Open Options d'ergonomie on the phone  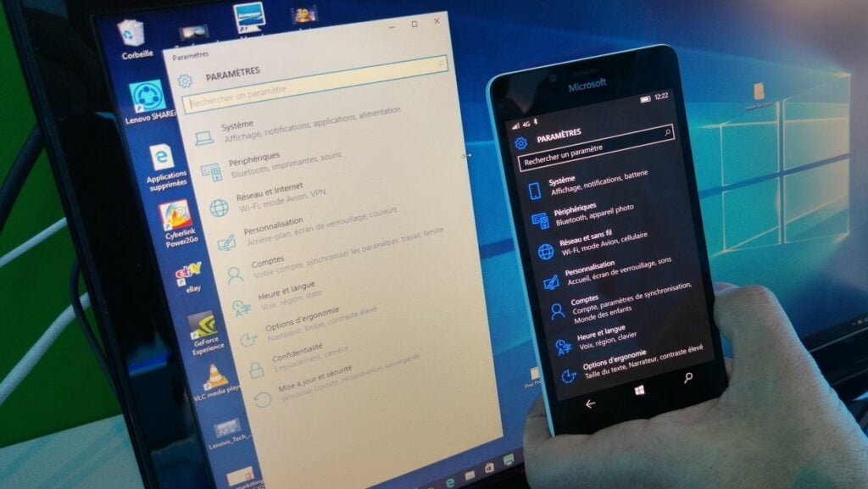632,364
